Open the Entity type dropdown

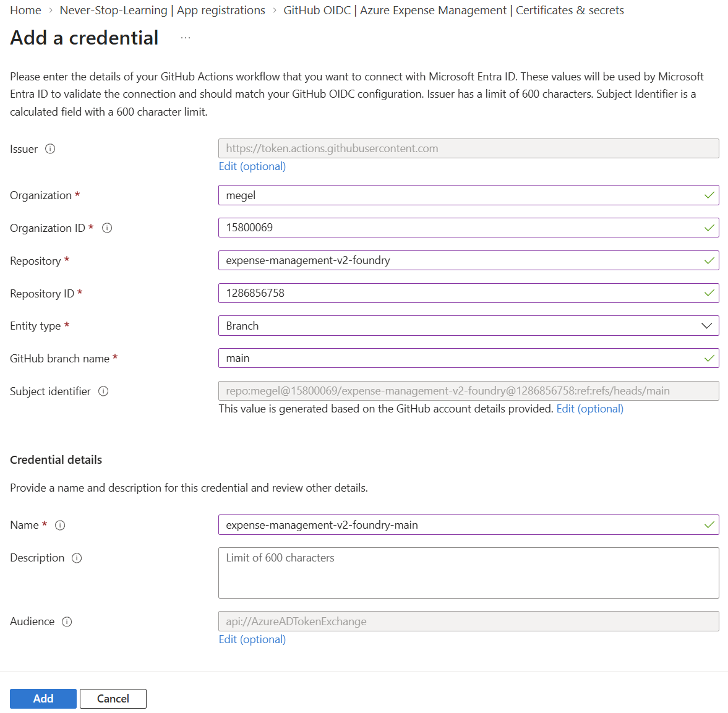point(468,326)
